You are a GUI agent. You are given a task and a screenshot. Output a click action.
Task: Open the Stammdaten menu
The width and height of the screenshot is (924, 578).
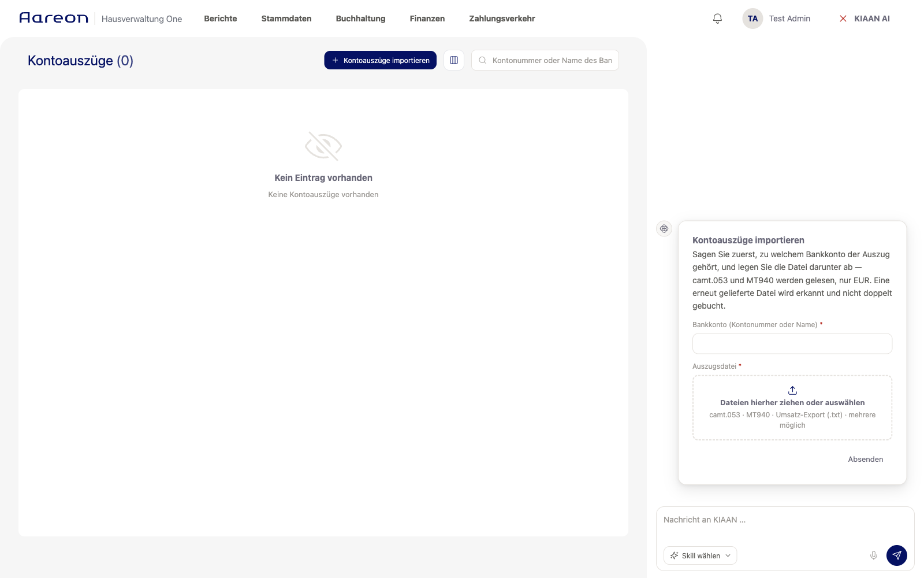tap(286, 18)
